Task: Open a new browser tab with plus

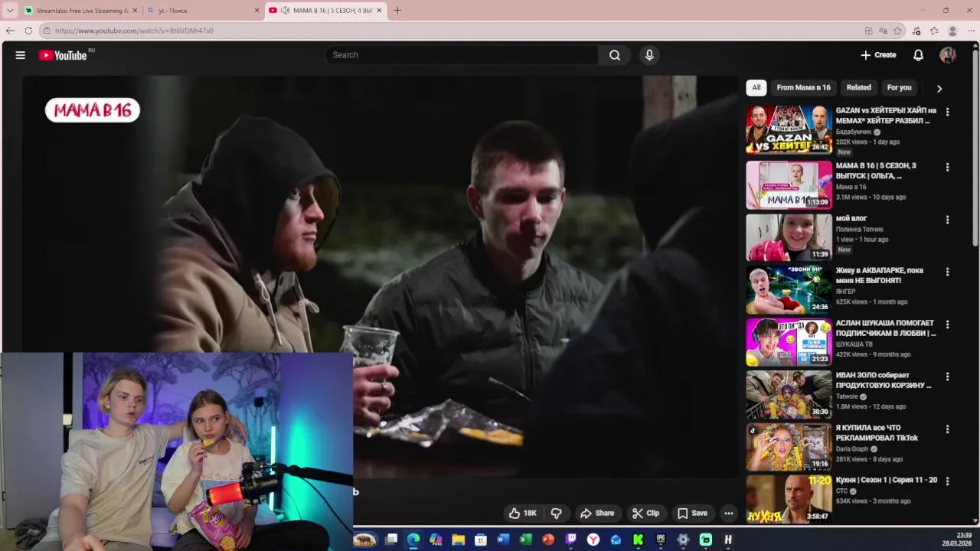Action: tap(397, 11)
